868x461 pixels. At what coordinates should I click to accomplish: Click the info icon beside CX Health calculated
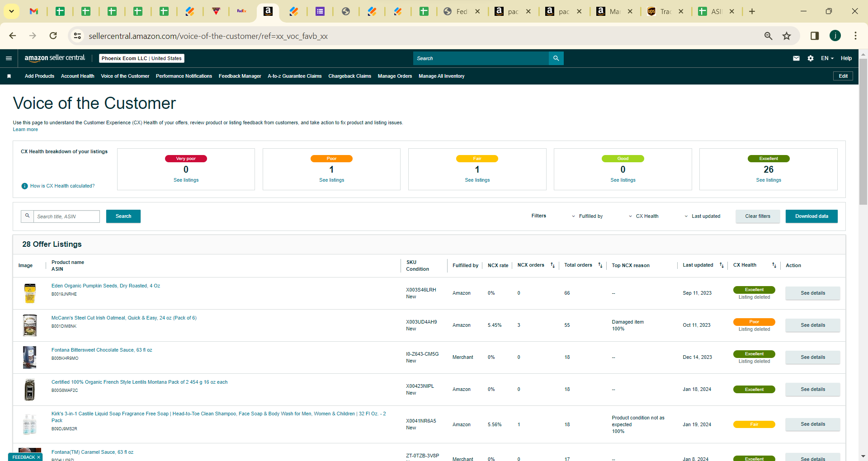(25, 186)
